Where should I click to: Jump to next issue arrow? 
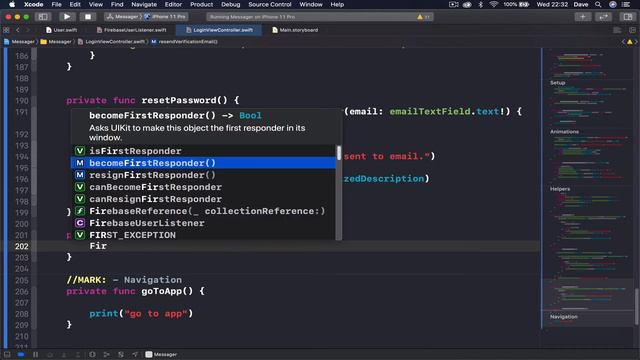(x=636, y=42)
